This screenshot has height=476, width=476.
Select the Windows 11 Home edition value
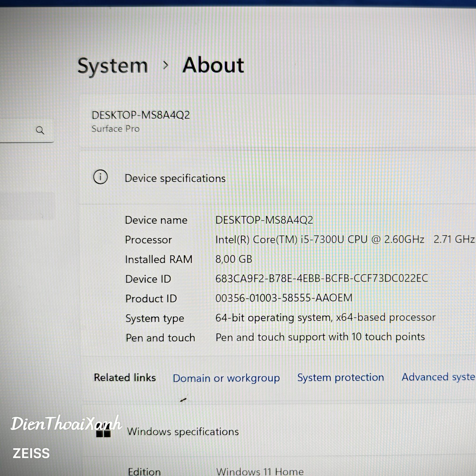point(260,471)
